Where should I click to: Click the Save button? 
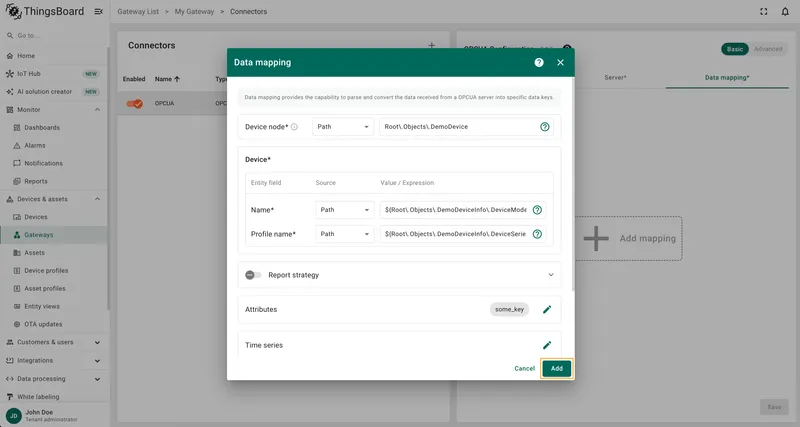(774, 407)
